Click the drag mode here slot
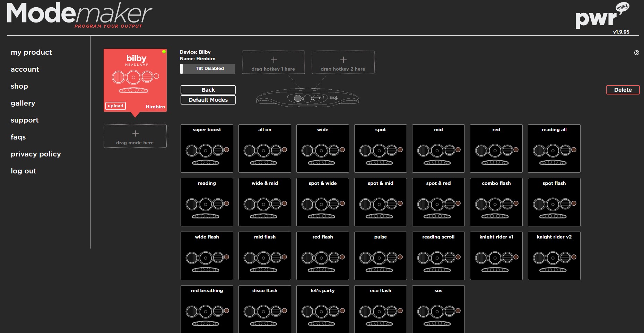The height and width of the screenshot is (333, 644). click(x=135, y=136)
